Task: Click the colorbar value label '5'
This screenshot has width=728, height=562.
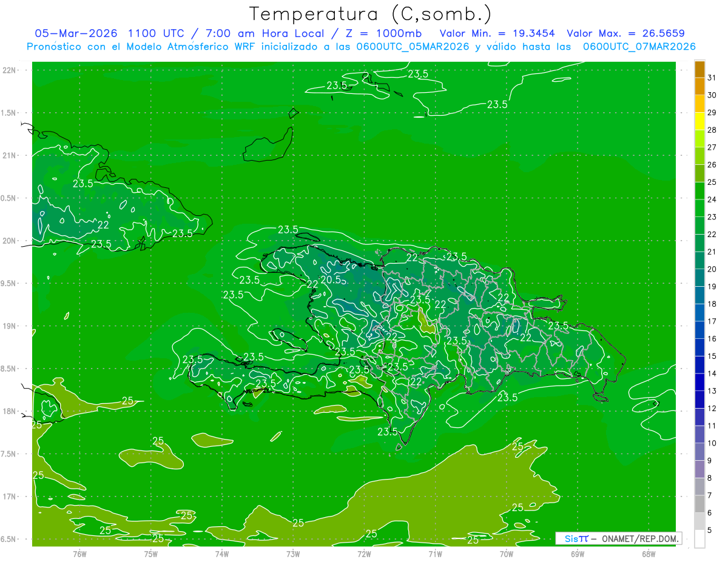Action: pos(710,530)
